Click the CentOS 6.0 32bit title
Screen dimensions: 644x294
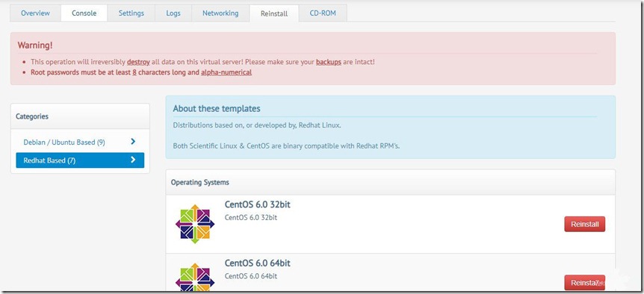258,204
